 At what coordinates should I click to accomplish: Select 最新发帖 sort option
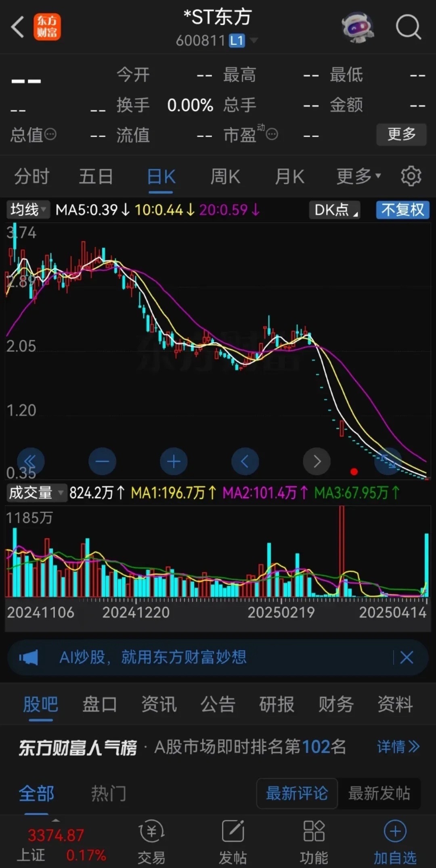379,793
